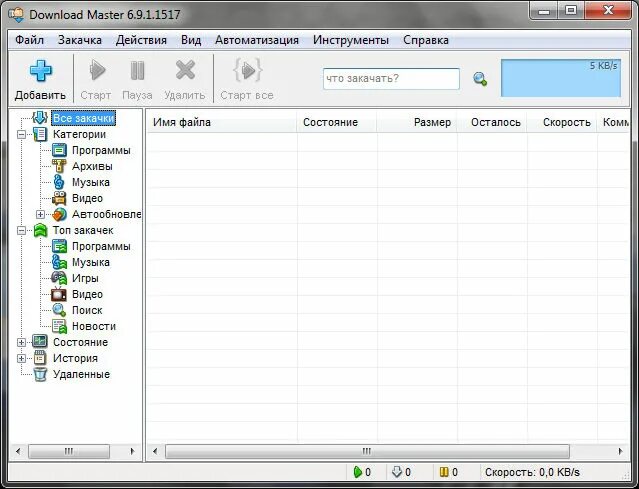Click the Пауза toolbar button

137,79
